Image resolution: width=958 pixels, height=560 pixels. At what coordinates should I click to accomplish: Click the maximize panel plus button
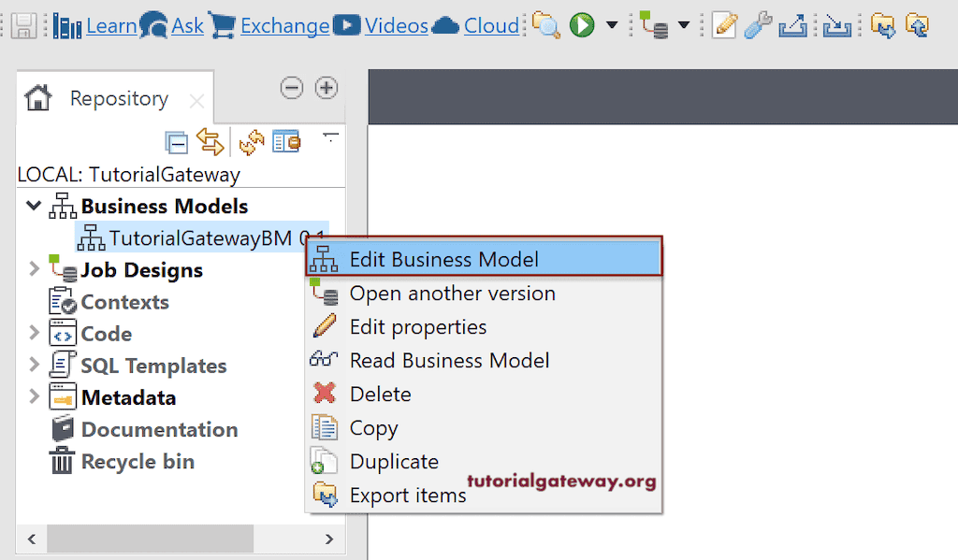[327, 88]
